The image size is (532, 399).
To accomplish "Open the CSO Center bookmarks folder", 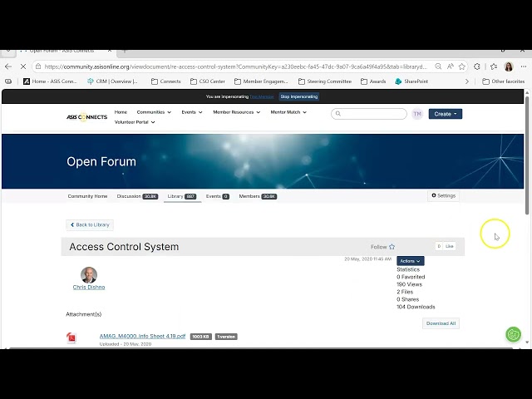I will 208,81.
